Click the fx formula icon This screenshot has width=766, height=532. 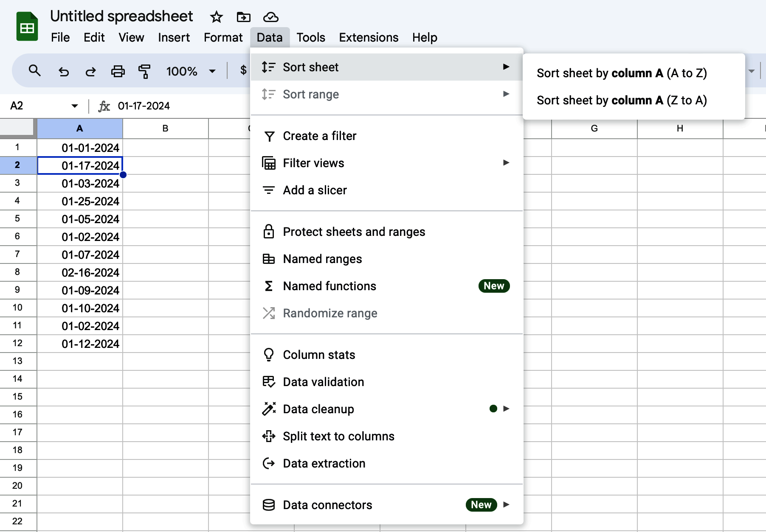tap(104, 106)
